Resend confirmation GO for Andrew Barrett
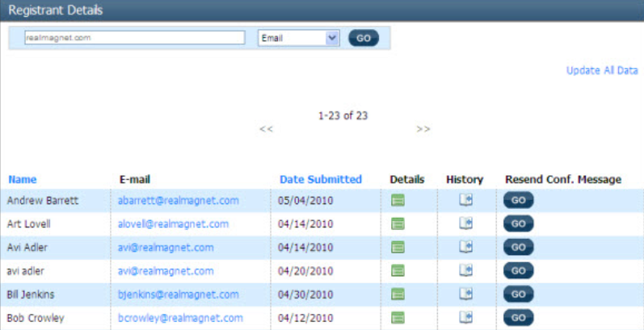The height and width of the screenshot is (330, 644). pos(518,200)
